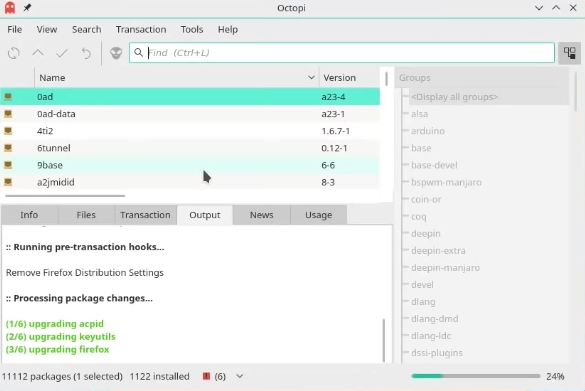Select the 4ti2 package row
Viewport: 585px width, 391px height.
(190, 131)
